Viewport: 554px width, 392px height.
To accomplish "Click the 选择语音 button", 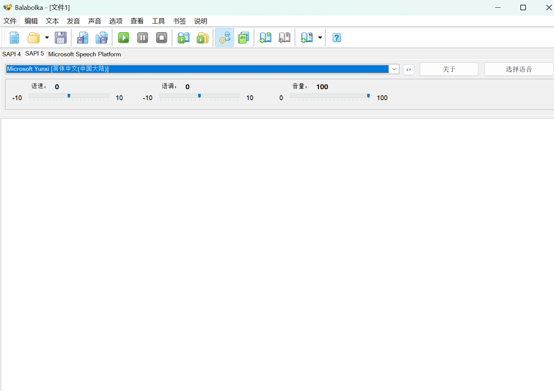I will coord(519,69).
